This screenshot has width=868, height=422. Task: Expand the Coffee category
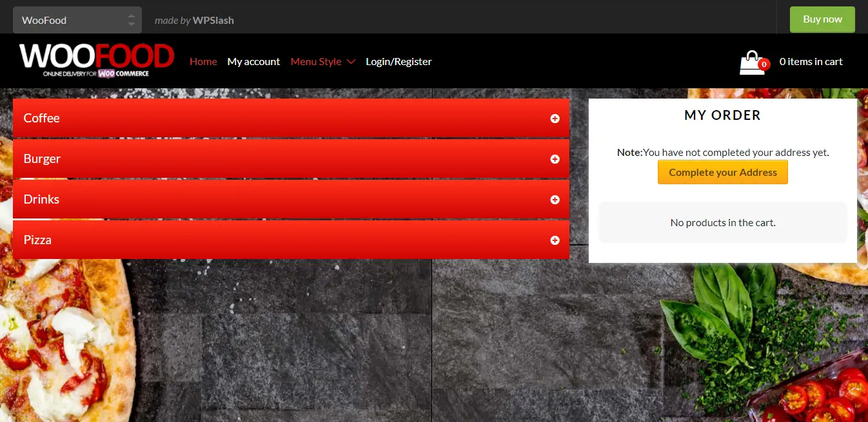(x=291, y=118)
